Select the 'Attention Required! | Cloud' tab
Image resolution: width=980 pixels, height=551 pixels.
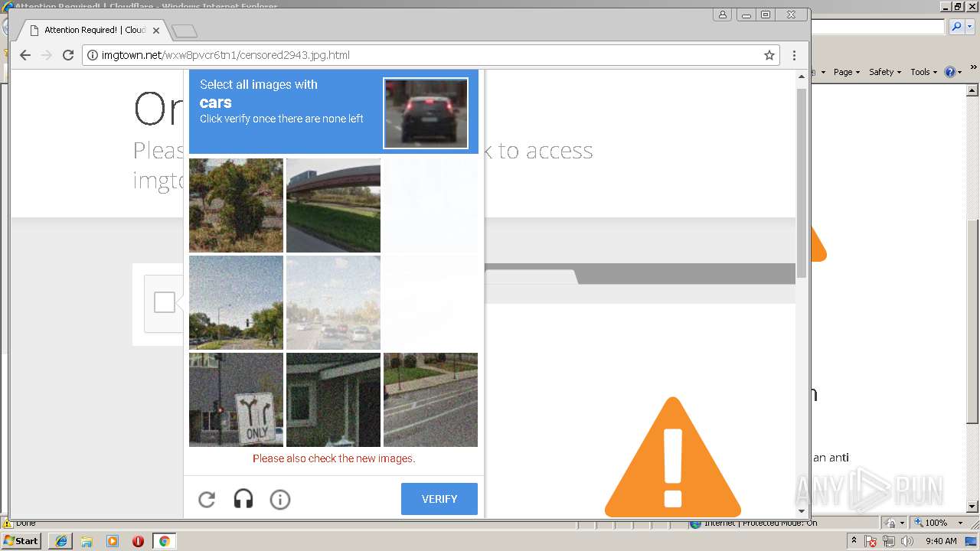(x=95, y=30)
